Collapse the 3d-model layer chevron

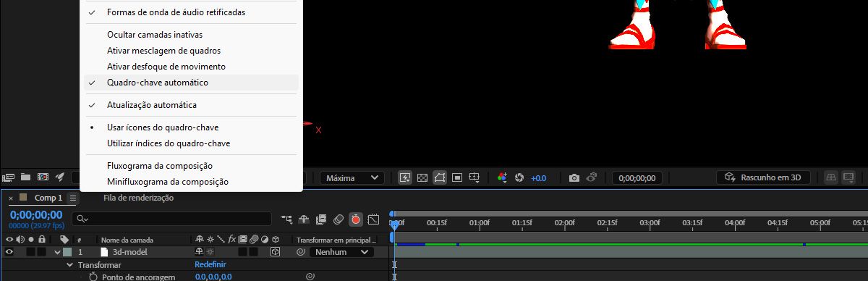coord(57,252)
